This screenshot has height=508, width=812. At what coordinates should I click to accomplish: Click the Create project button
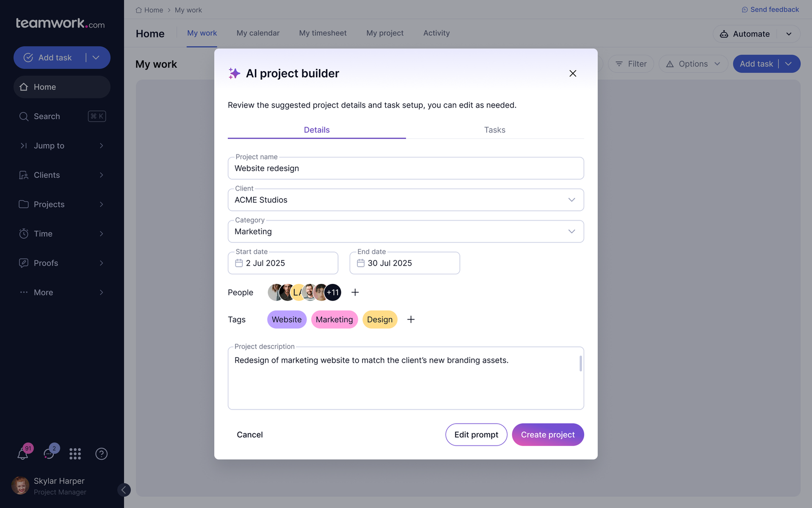point(548,435)
